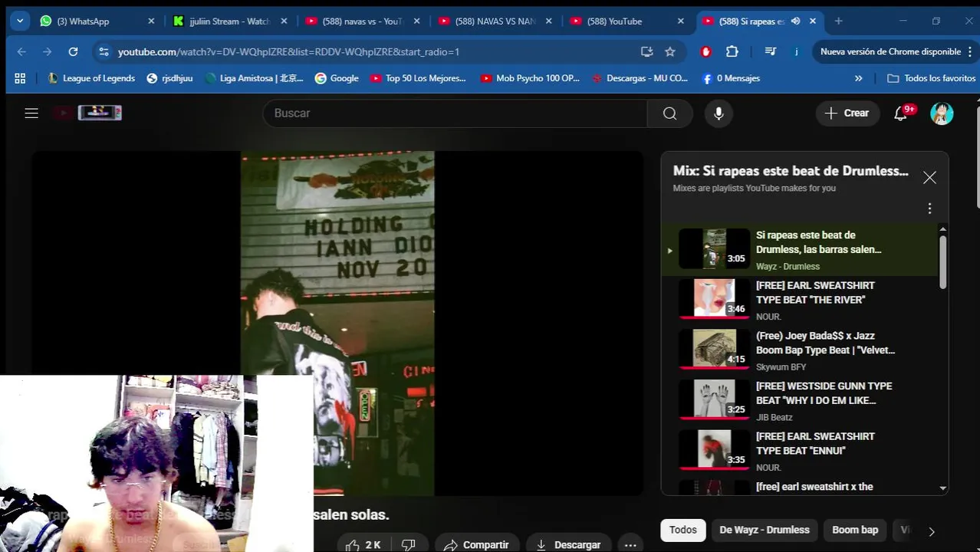Open the YouTube hamburger guide menu
This screenshot has width=980, height=552.
31,113
